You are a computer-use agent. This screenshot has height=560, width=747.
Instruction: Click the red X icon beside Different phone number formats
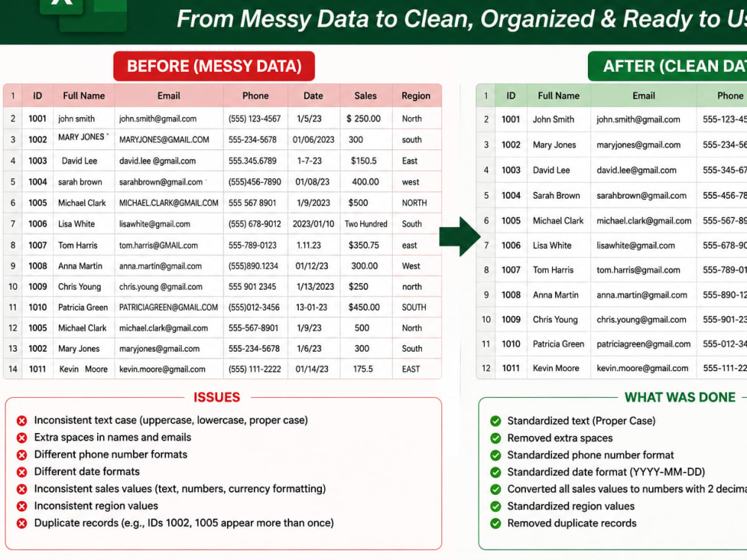point(22,455)
